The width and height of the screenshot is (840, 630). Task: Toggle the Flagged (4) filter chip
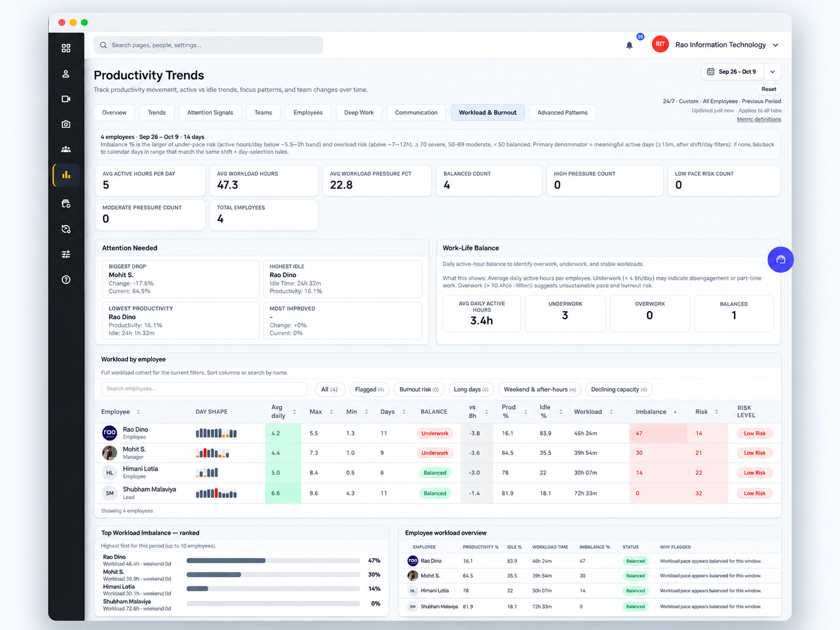tap(370, 389)
